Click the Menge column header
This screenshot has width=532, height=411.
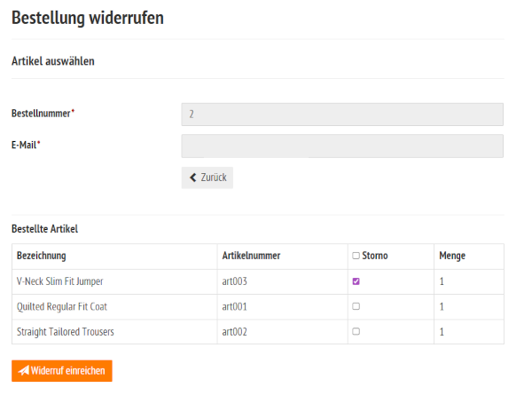(x=452, y=256)
